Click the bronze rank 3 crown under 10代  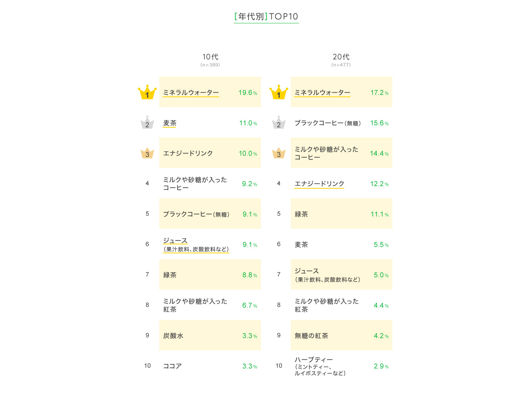pyautogui.click(x=147, y=153)
